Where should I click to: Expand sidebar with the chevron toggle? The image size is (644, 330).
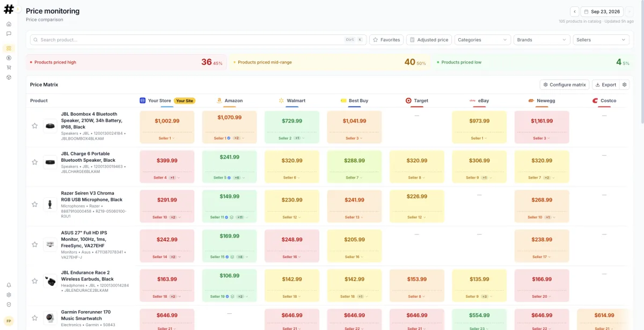coord(18,9)
